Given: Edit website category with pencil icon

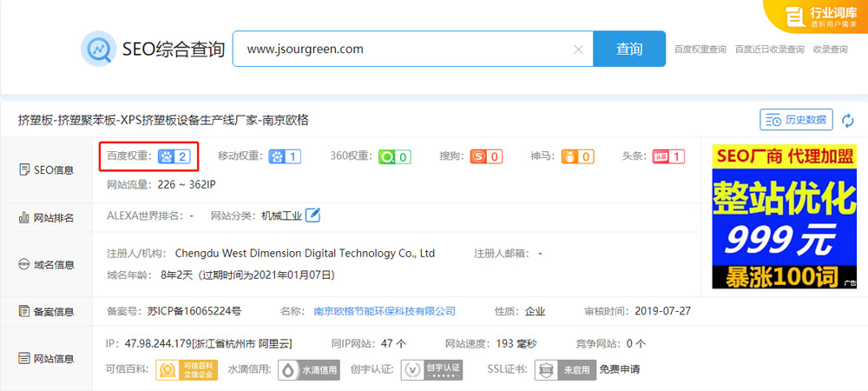Looking at the screenshot, I should click(312, 215).
